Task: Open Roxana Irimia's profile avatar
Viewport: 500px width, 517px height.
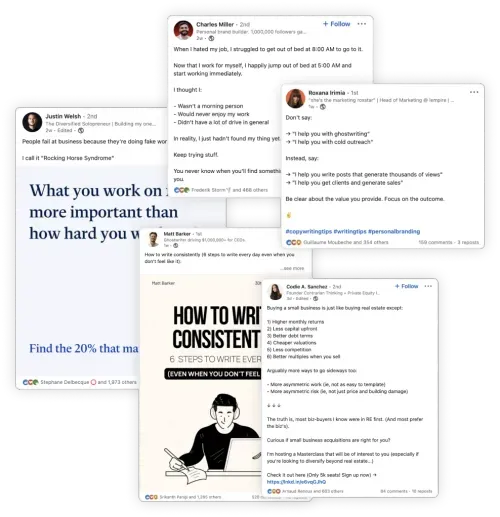Action: click(x=296, y=98)
